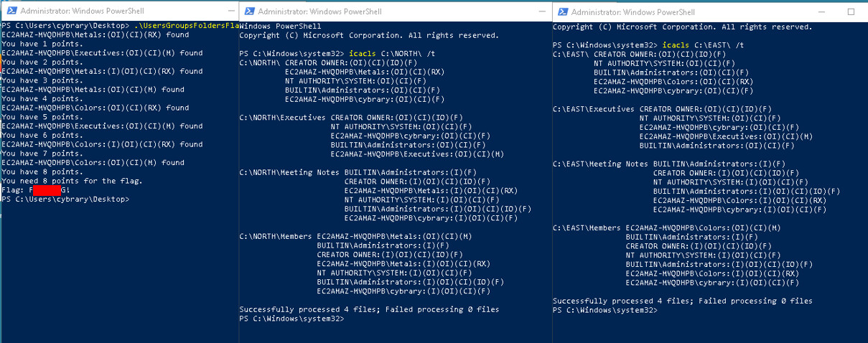Image resolution: width=868 pixels, height=343 pixels.
Task: Click the last system32 prompt in middle window
Action: tap(291, 319)
